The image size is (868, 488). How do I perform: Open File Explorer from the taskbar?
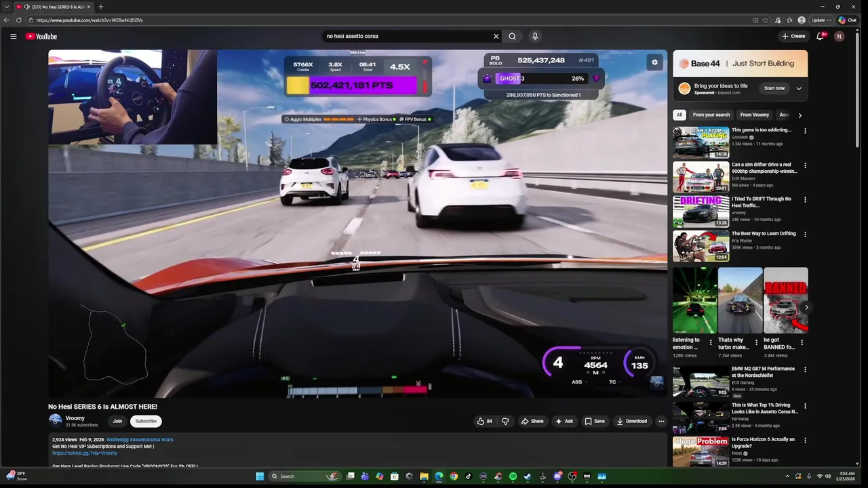pyautogui.click(x=424, y=476)
